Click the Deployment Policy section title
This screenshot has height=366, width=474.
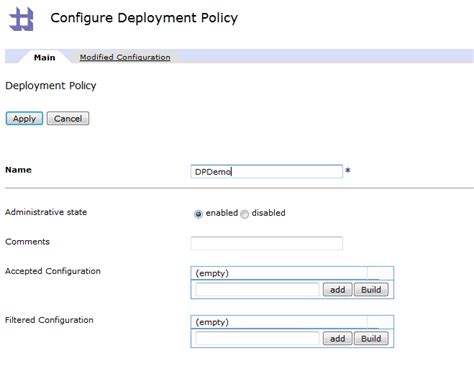(51, 86)
